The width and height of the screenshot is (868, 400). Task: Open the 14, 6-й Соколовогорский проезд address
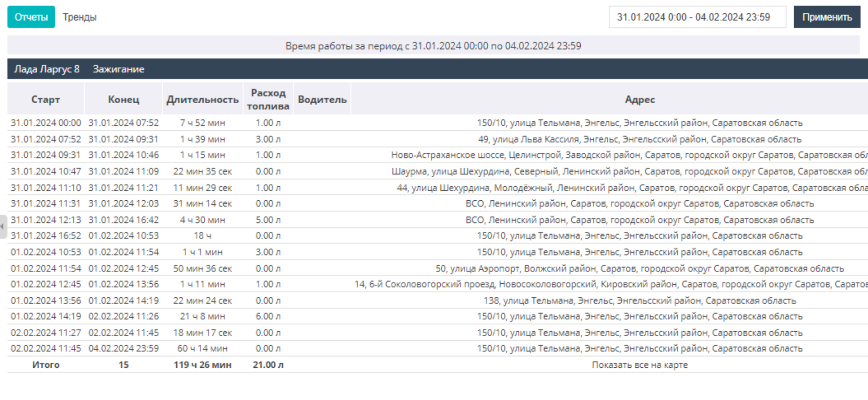pos(611,284)
